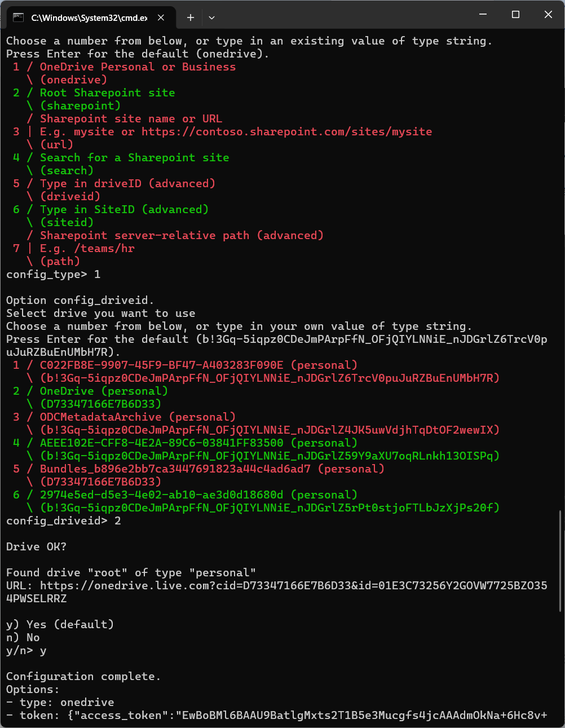Click the "Configuration complete." line
This screenshot has height=728, width=565.
(x=83, y=676)
